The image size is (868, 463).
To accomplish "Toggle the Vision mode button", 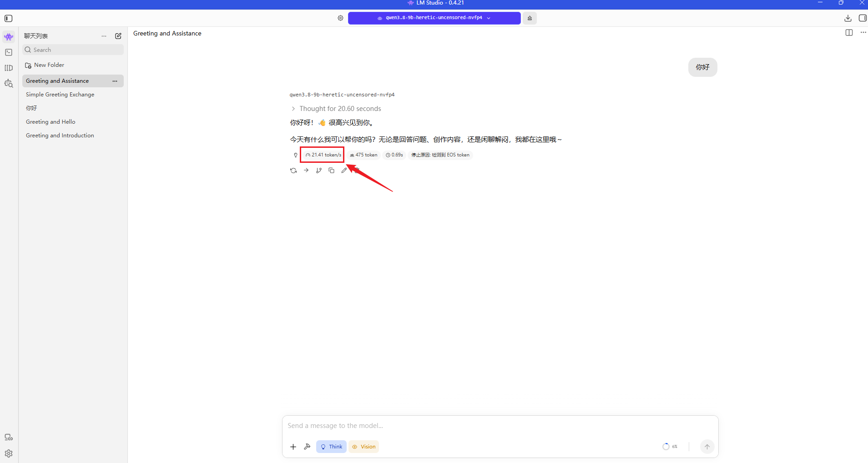I will (364, 447).
